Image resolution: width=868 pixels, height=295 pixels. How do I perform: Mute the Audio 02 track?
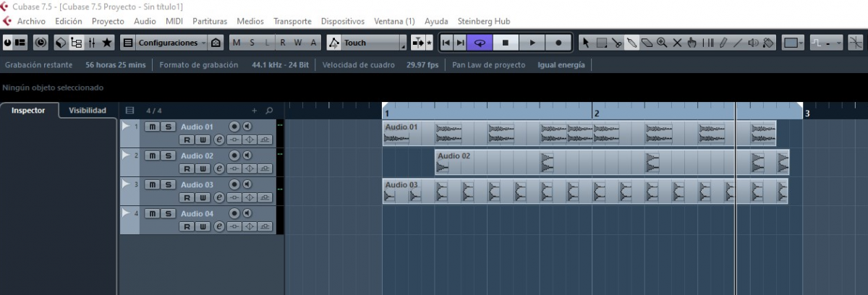tap(153, 155)
